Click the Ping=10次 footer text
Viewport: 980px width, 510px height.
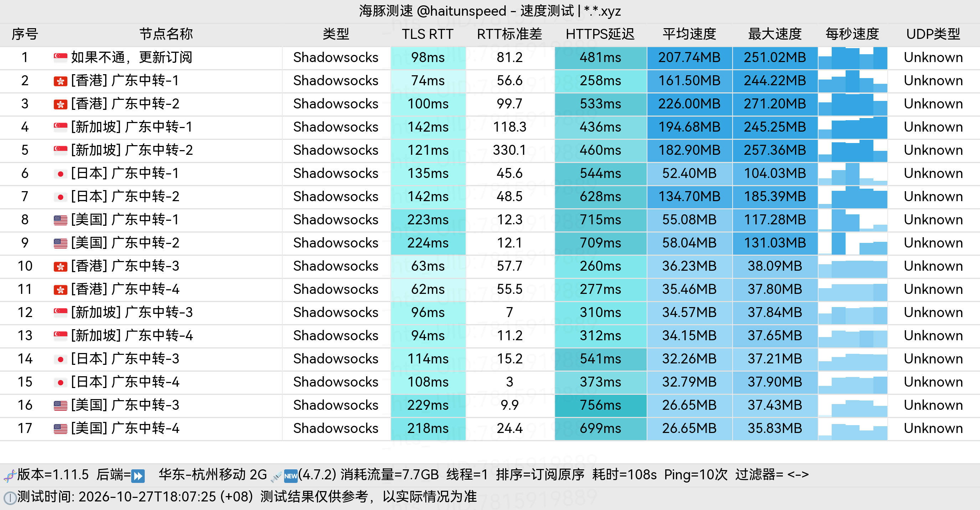696,475
